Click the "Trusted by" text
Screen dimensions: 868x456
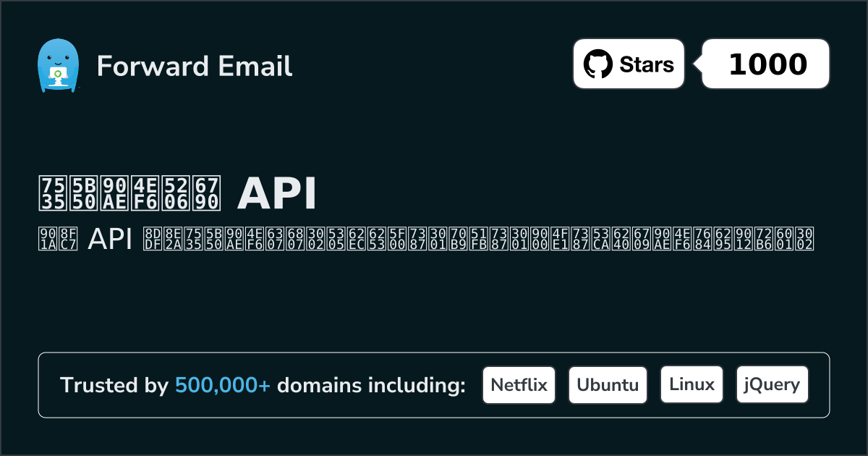(x=114, y=386)
